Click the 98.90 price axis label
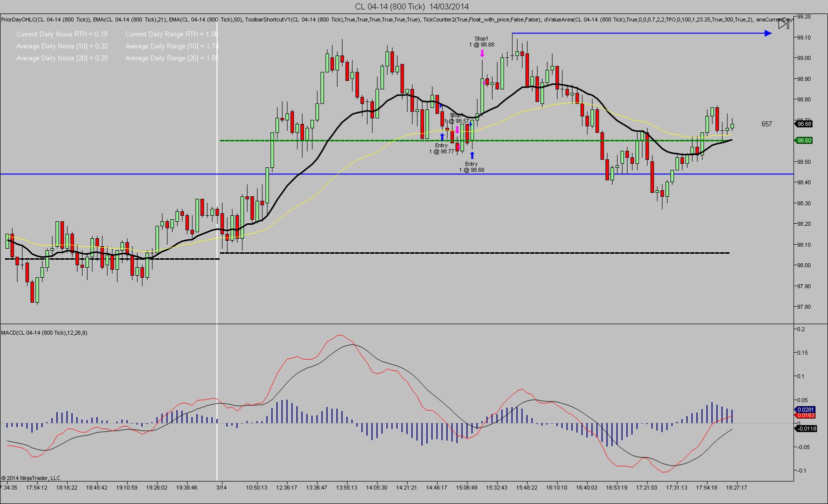The width and height of the screenshot is (828, 504). click(x=803, y=79)
